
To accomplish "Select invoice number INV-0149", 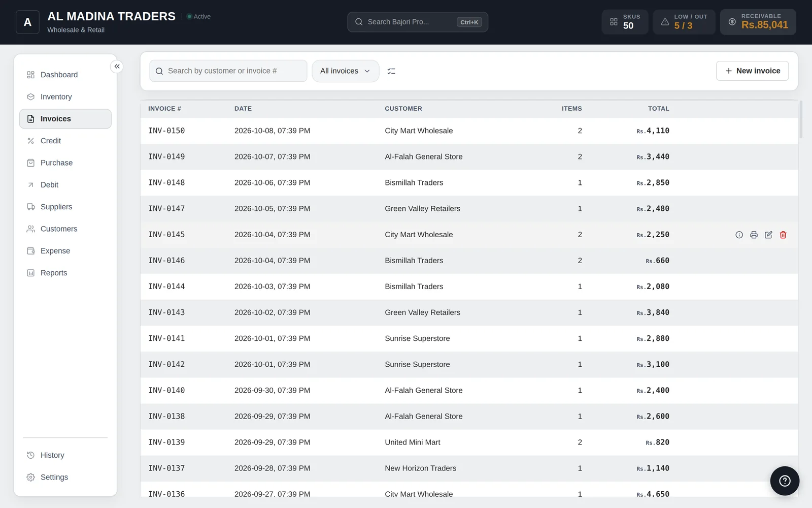I will tap(166, 156).
